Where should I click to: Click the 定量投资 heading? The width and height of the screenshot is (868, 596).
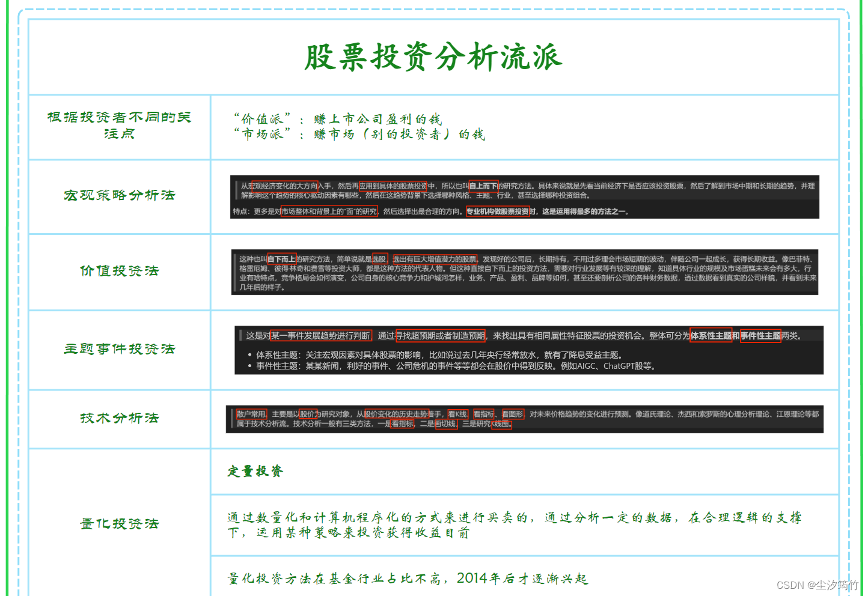point(255,471)
